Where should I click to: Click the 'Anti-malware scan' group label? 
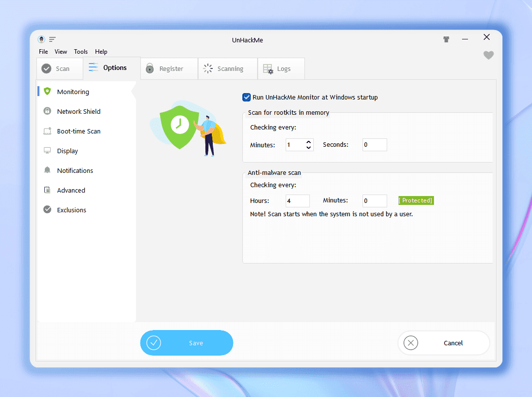[x=274, y=172]
